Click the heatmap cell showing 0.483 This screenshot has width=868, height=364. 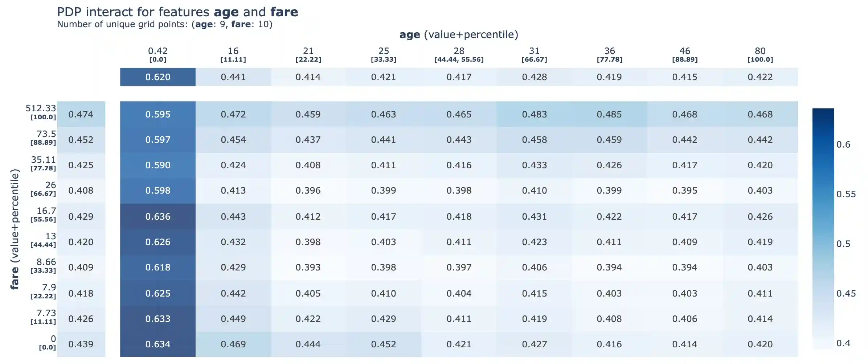[x=534, y=114]
